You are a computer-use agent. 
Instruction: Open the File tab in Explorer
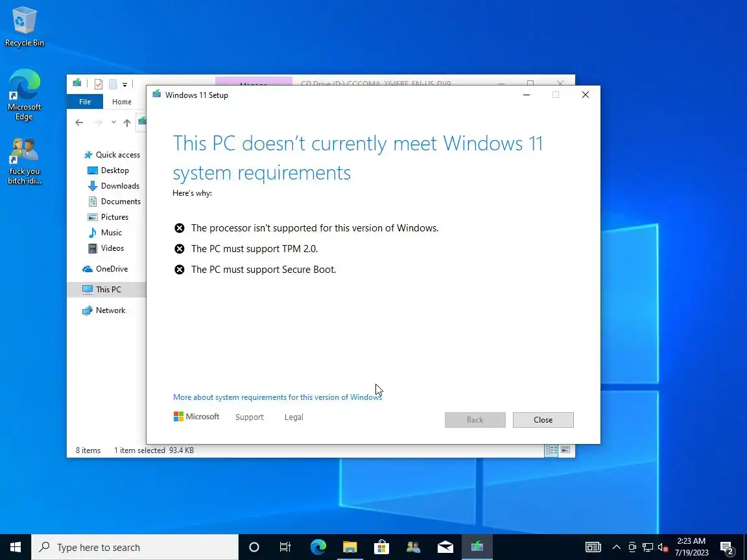pyautogui.click(x=85, y=101)
